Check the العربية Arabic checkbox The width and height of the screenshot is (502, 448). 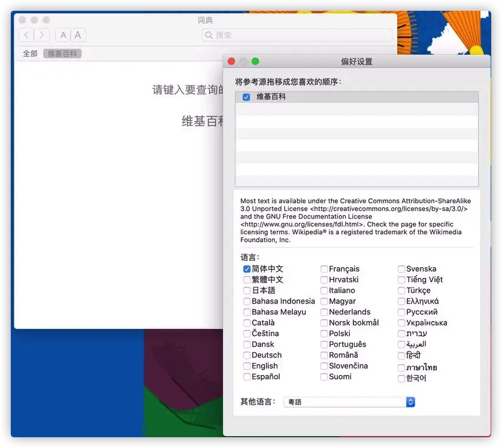(x=401, y=344)
